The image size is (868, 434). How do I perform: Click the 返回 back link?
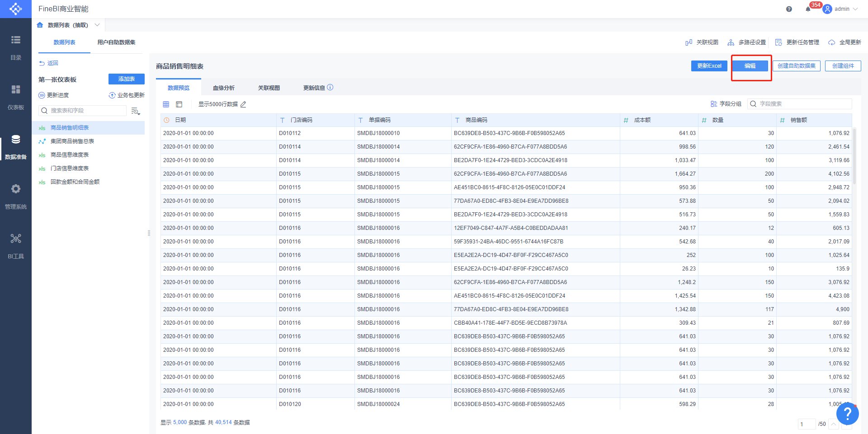point(48,63)
